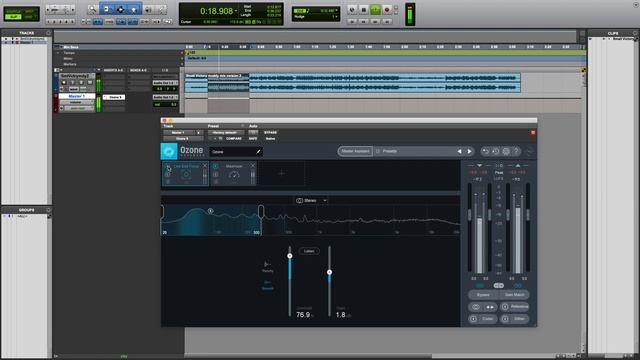Click the COMPARE button in plugin header

click(234, 139)
